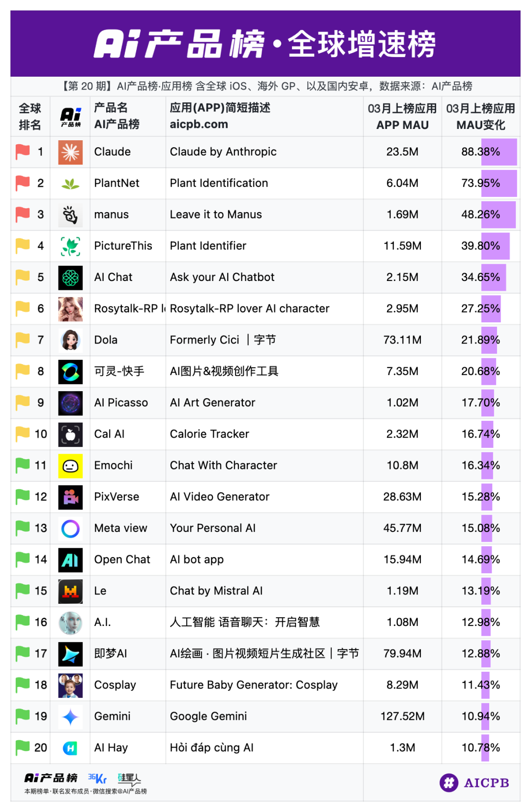Click the 36Kr logo in footer
The height and width of the screenshot is (812, 531).
97,778
